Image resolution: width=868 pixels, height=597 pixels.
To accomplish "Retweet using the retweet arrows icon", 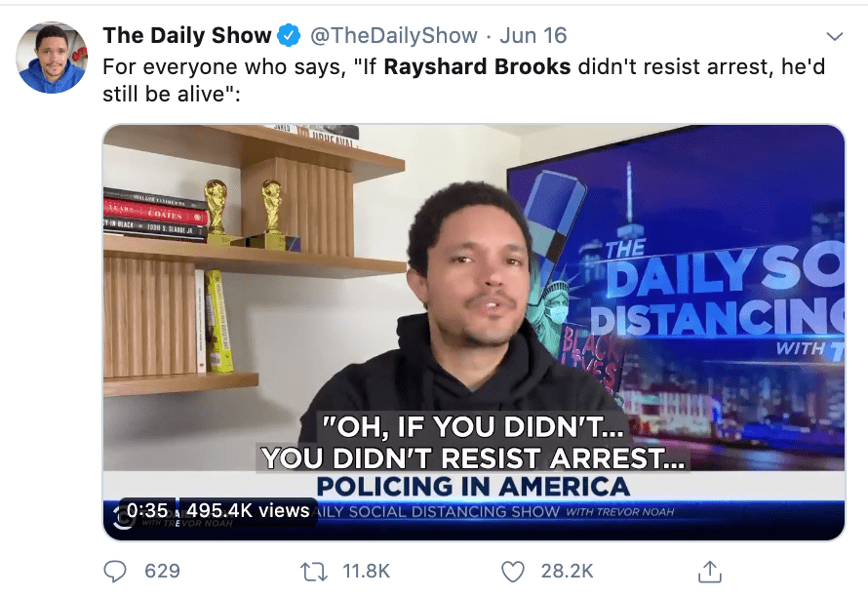I will 314,572.
